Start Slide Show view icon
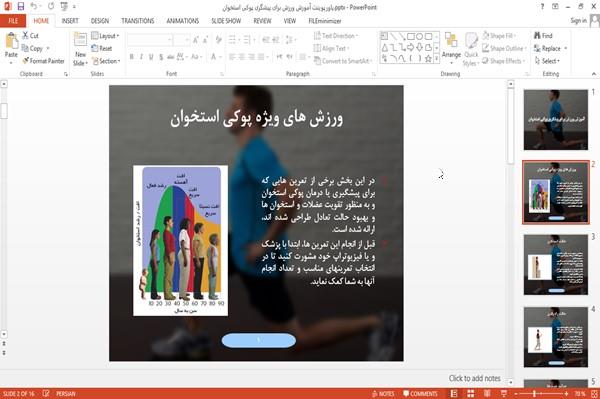The width and height of the screenshot is (600, 399). point(504,394)
